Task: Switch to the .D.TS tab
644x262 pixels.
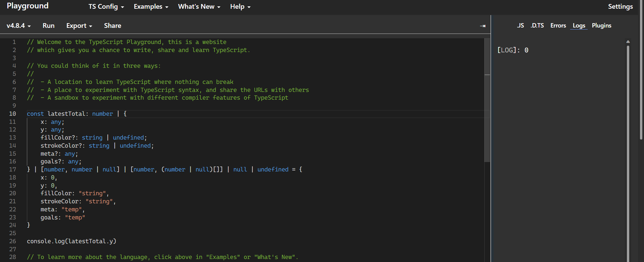Action: pyautogui.click(x=537, y=25)
